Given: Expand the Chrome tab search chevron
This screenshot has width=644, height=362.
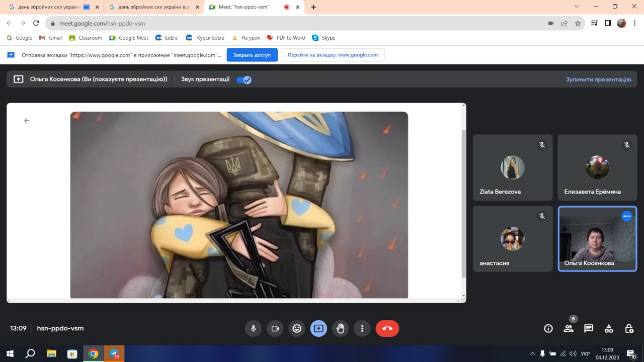Looking at the screenshot, I should (x=577, y=7).
